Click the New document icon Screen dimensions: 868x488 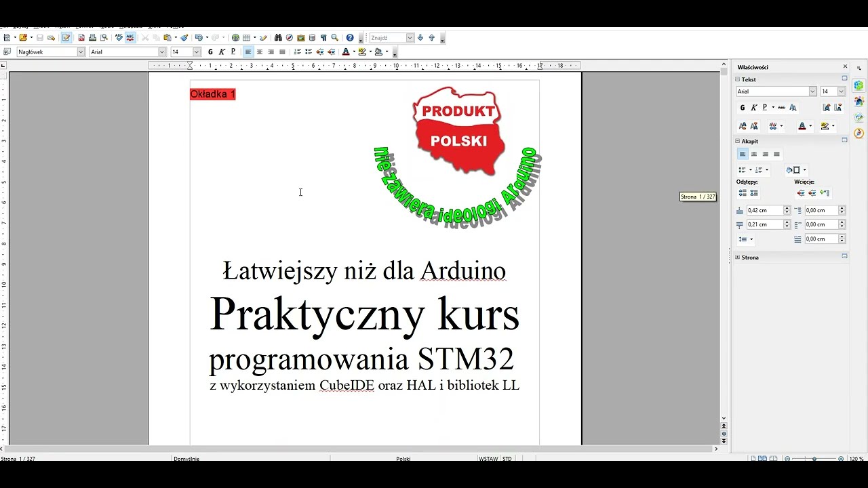pyautogui.click(x=6, y=37)
